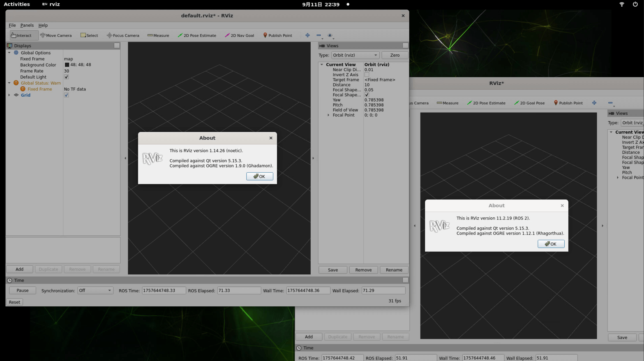
Task: Toggle the Default Light checkbox
Action: click(x=66, y=77)
